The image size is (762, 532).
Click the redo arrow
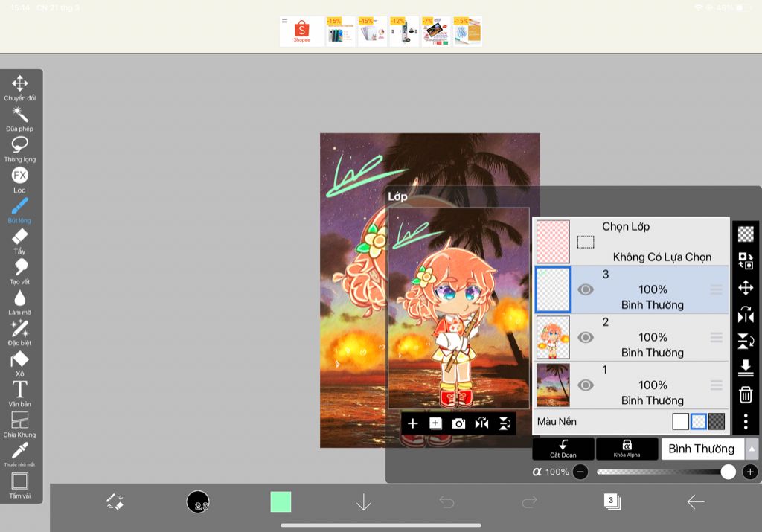(x=529, y=502)
